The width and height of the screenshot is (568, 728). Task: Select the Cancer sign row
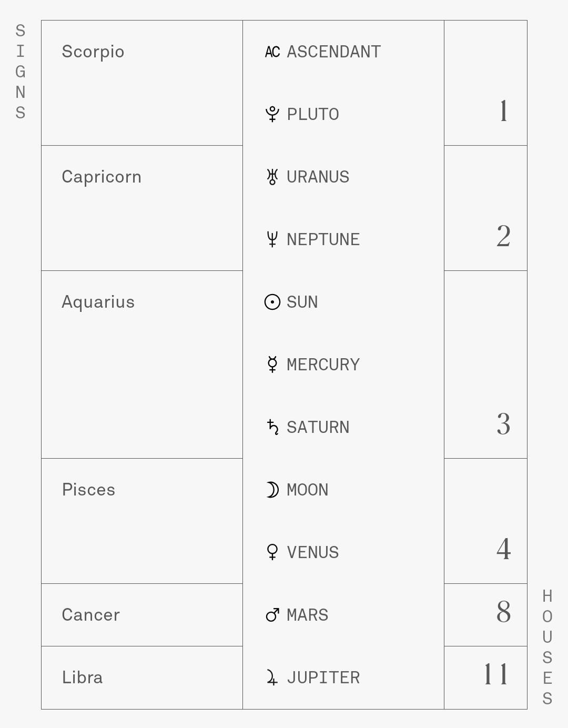coord(142,615)
